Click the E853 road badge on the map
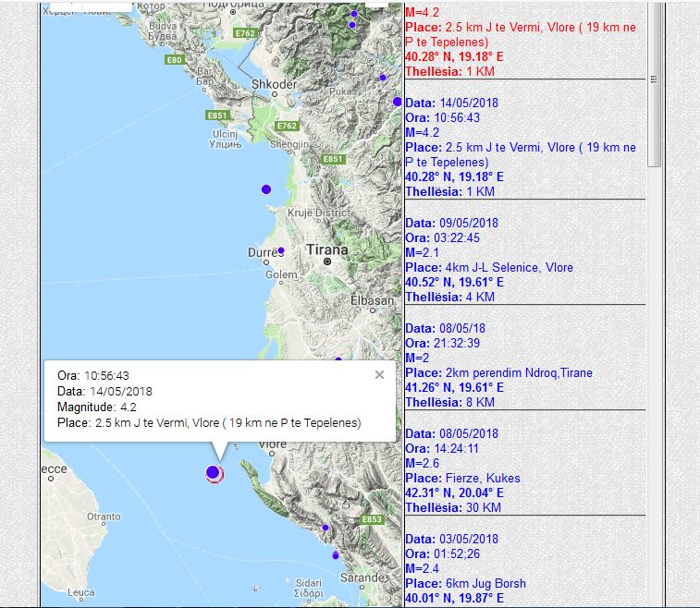 tap(372, 520)
